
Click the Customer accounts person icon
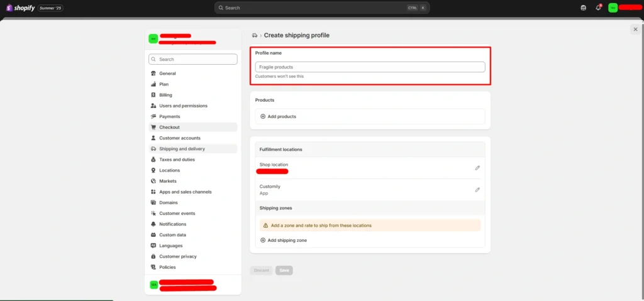click(x=153, y=138)
